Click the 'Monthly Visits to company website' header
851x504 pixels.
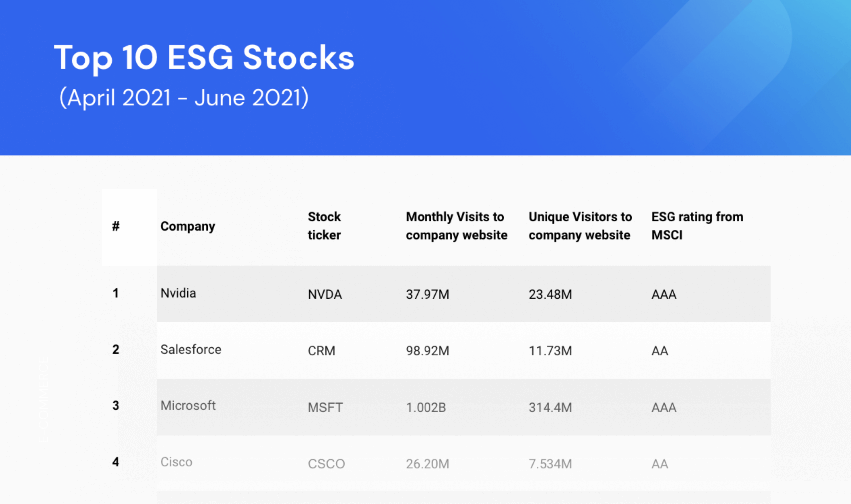[456, 226]
